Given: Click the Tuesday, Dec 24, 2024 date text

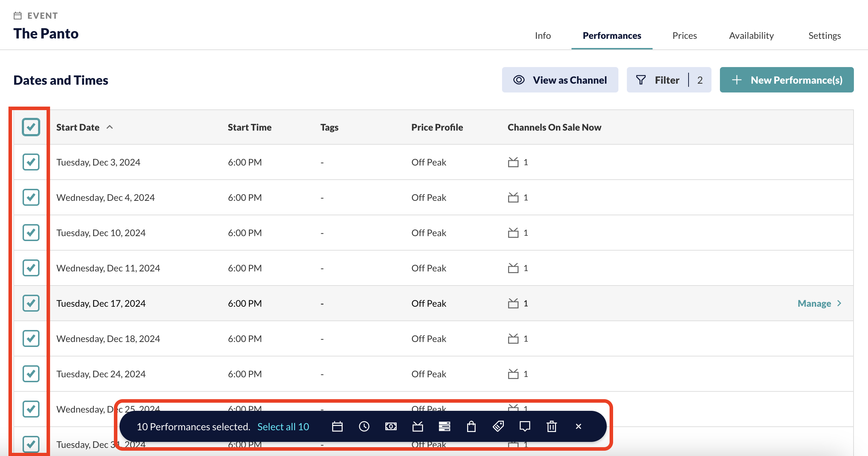Looking at the screenshot, I should (101, 374).
